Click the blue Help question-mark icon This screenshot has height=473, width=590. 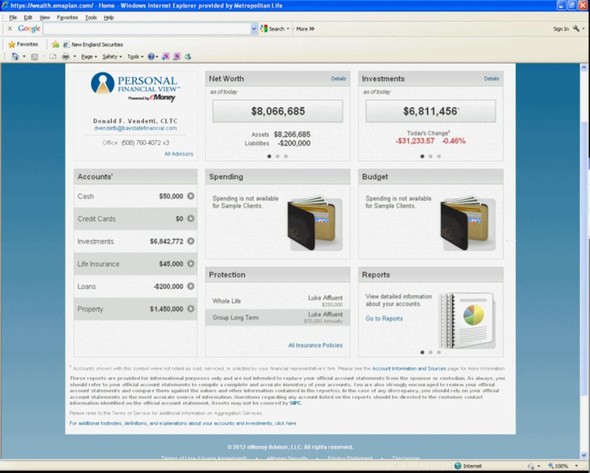(151, 56)
